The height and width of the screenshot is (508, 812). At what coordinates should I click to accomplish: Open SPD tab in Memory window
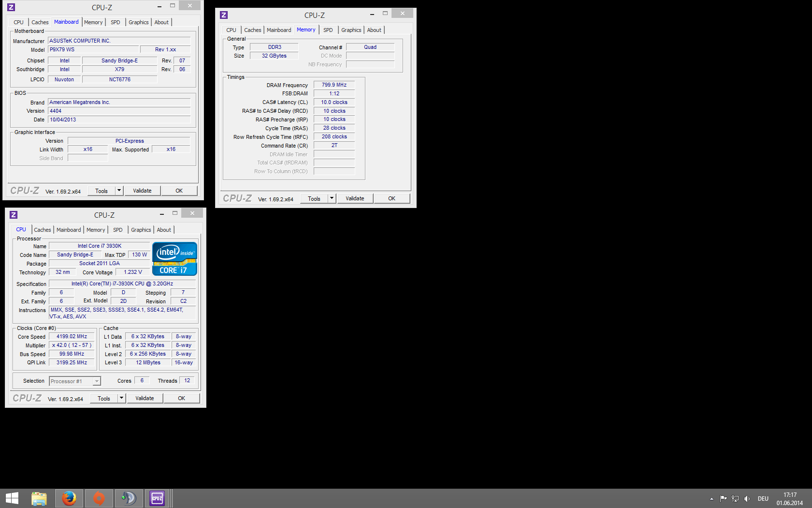(328, 30)
